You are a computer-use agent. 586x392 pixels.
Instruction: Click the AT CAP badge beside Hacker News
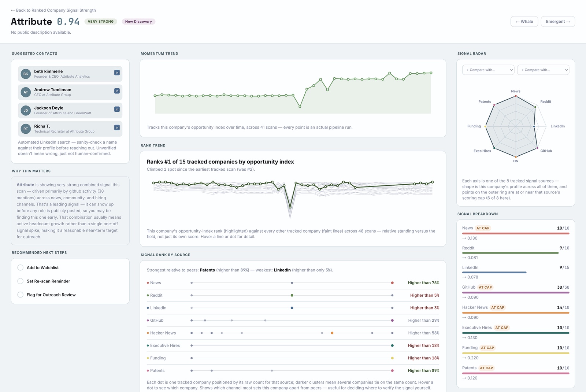[x=498, y=308]
